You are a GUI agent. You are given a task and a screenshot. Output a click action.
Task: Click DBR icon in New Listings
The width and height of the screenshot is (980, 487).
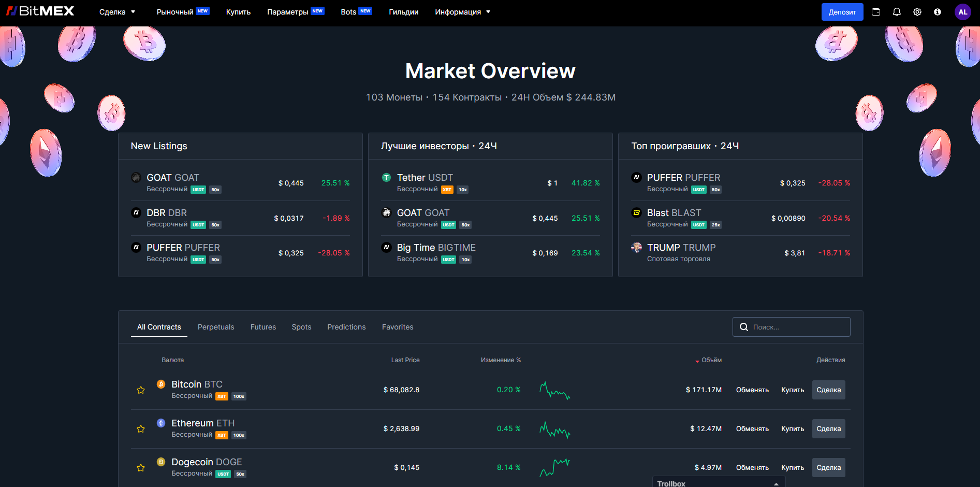tap(136, 212)
